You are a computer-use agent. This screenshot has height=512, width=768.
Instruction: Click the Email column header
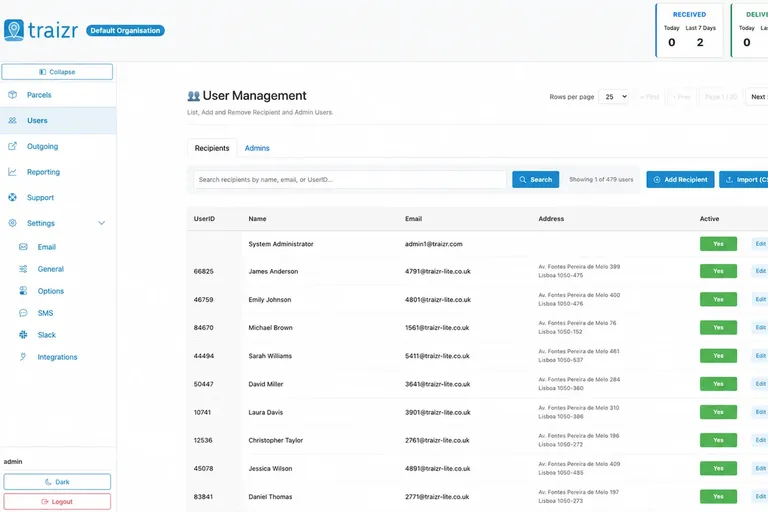click(413, 219)
